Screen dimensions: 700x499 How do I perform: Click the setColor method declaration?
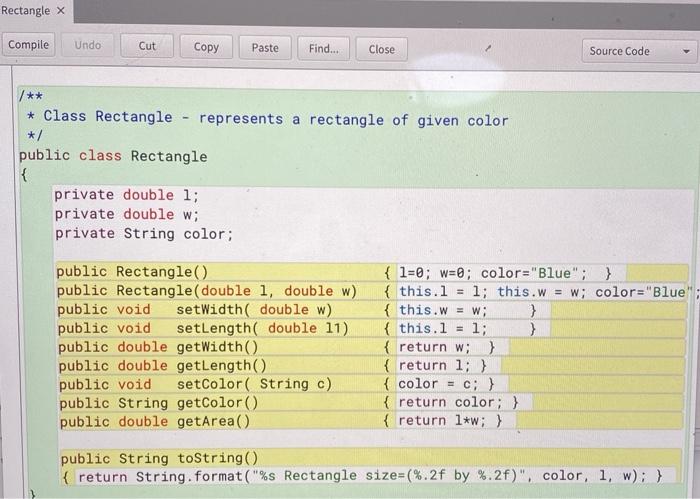click(x=196, y=384)
